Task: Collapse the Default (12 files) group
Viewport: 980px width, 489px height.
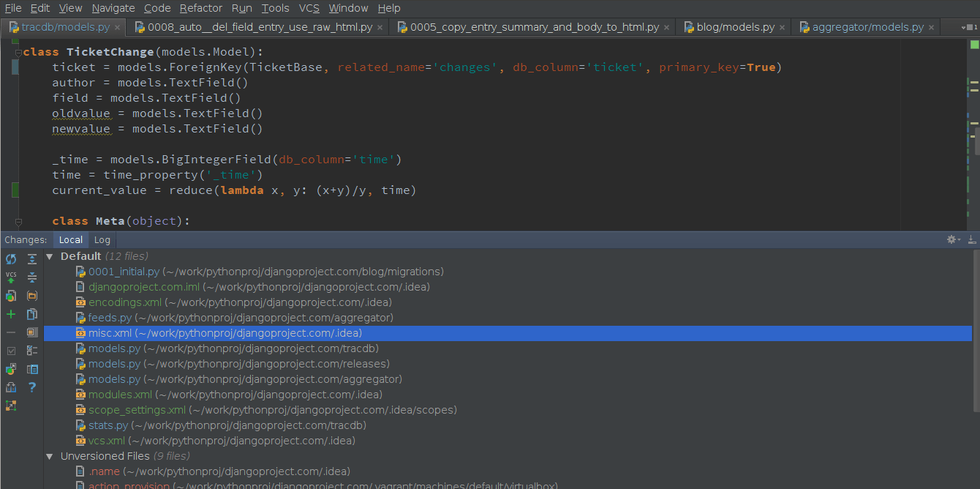Action: pyautogui.click(x=49, y=255)
